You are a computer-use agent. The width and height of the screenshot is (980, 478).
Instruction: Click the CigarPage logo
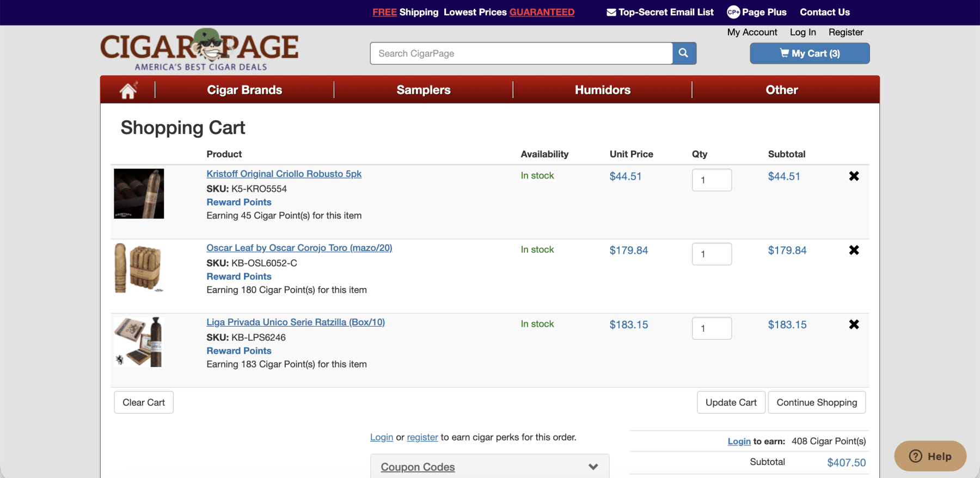coord(199,50)
